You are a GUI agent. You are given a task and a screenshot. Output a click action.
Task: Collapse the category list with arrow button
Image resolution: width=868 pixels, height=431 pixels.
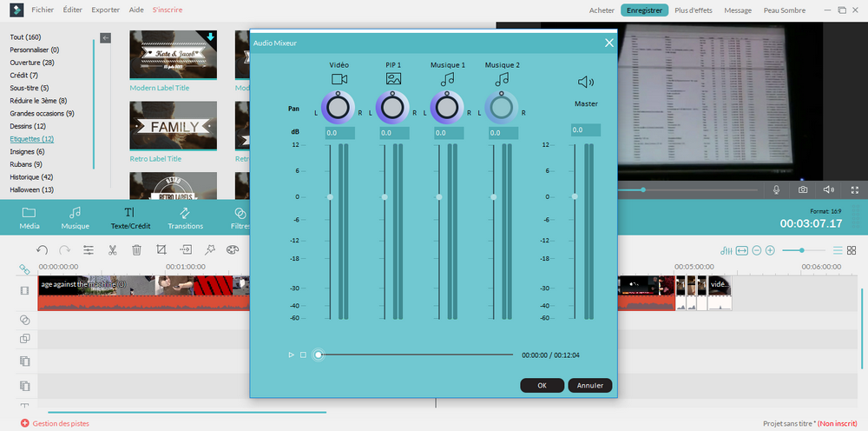click(x=105, y=37)
